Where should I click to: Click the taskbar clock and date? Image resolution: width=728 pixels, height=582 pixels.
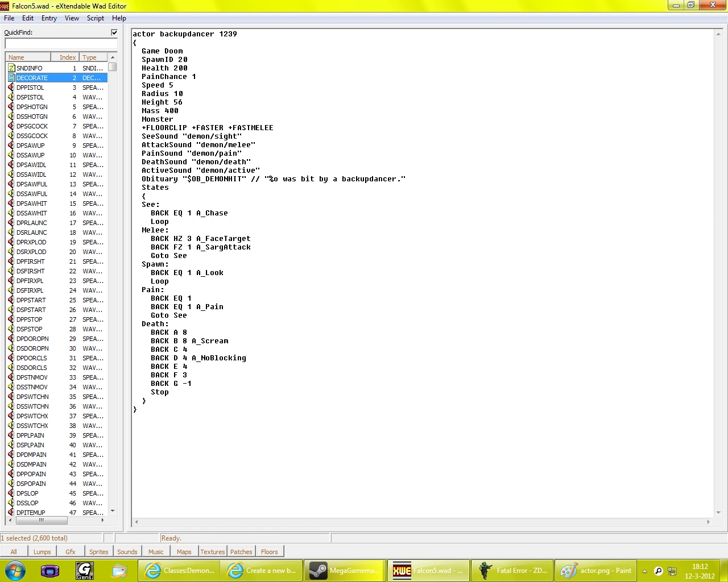point(700,571)
